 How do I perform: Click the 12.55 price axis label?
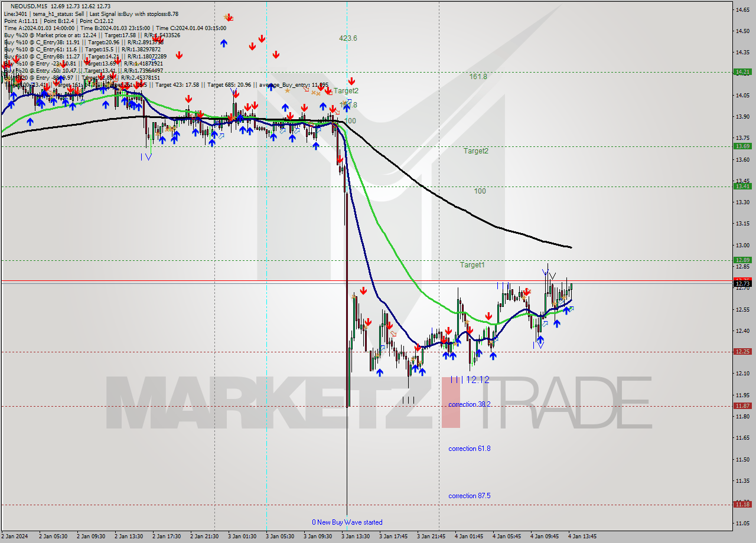pos(742,309)
